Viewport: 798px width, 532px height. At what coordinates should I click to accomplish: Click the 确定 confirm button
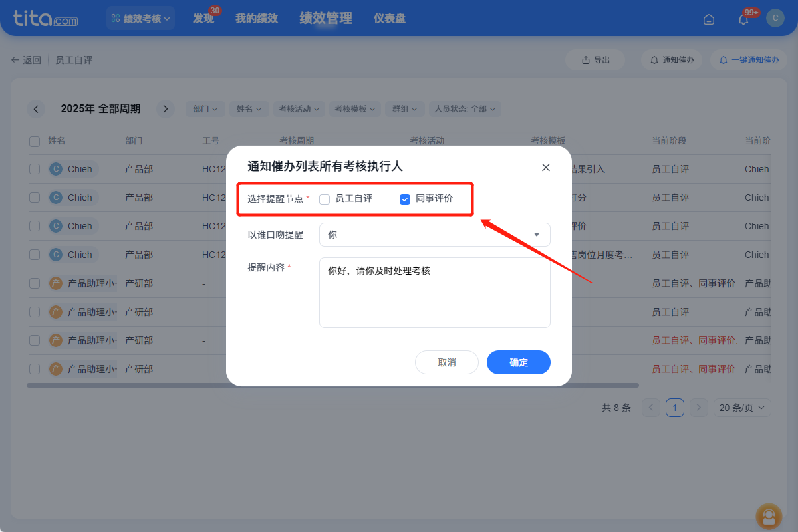[x=518, y=362]
